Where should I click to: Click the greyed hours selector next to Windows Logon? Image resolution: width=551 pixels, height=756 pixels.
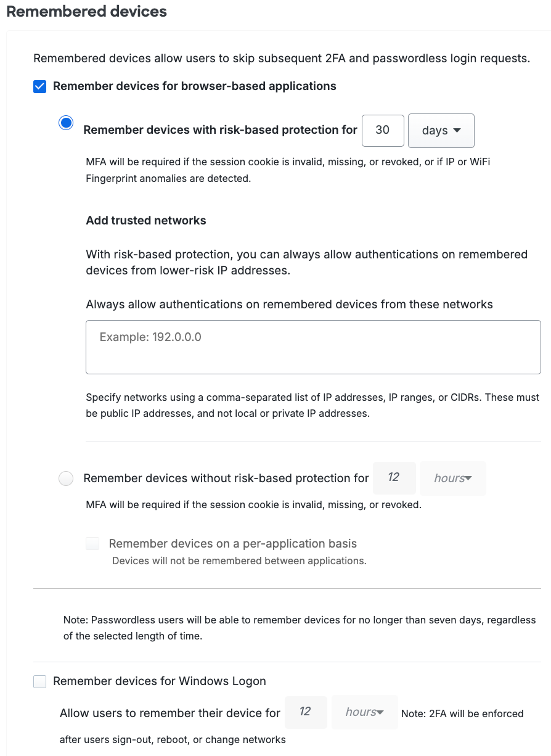[364, 712]
